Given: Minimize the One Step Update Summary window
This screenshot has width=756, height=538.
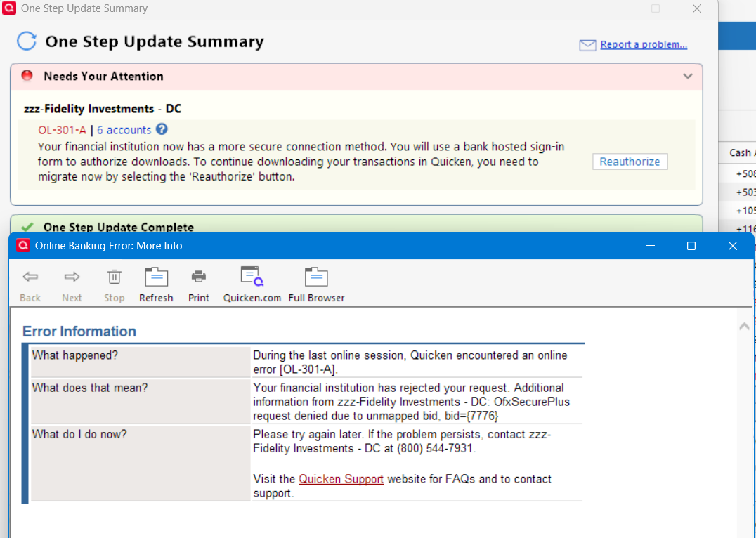Looking at the screenshot, I should click(x=615, y=8).
